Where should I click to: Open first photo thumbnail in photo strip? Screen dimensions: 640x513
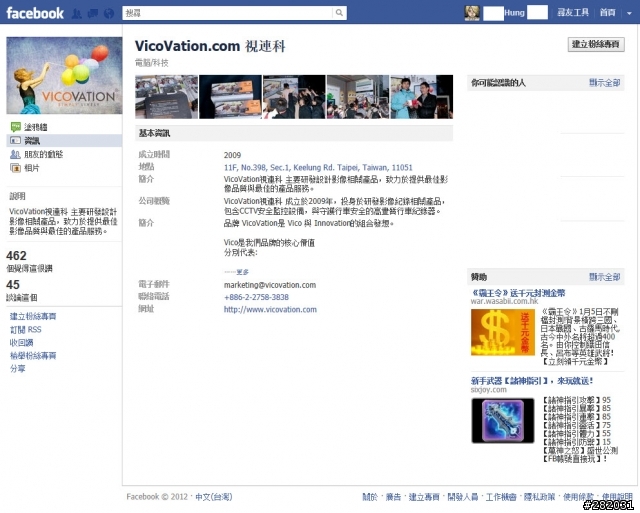pos(167,97)
